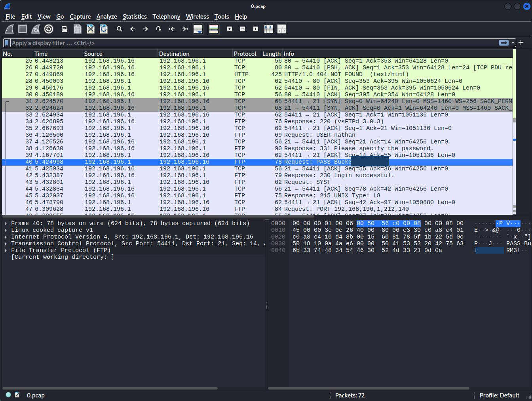Screen dimensions: 532x401
Task: Go to specified packet icon
Action: (159, 29)
